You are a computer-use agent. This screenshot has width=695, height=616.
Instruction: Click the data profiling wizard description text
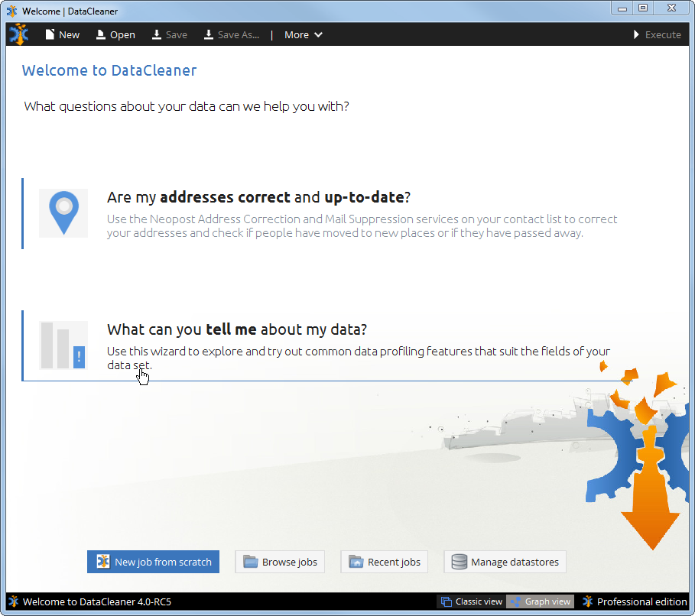coord(358,358)
